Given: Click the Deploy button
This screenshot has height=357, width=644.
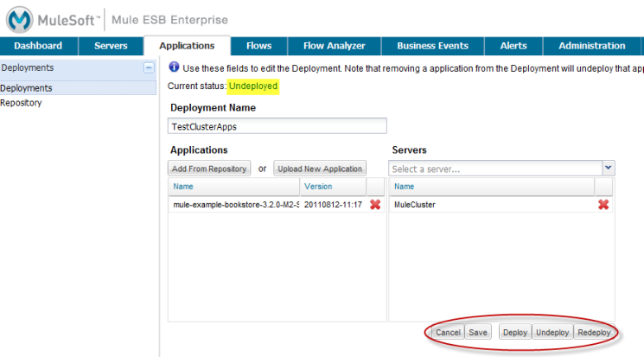Looking at the screenshot, I should point(515,332).
